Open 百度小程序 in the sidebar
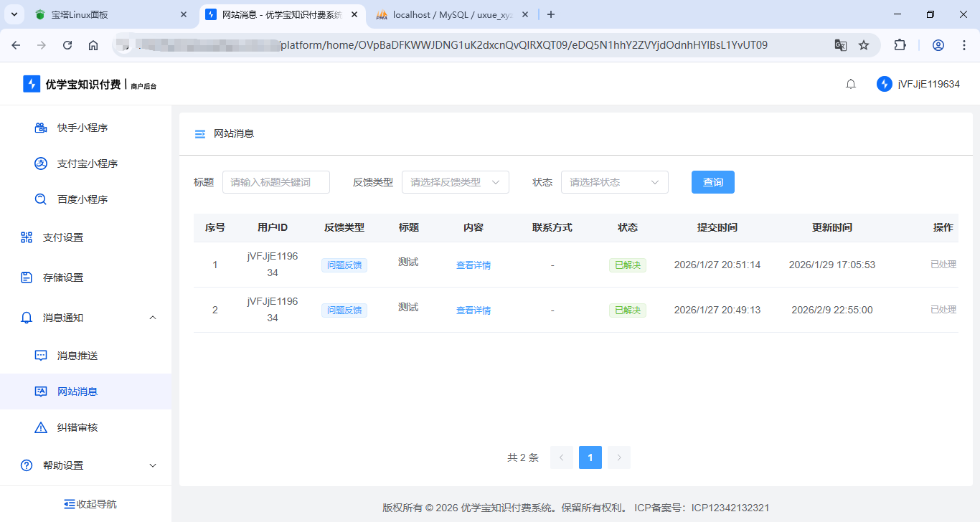The image size is (980, 522). point(82,199)
